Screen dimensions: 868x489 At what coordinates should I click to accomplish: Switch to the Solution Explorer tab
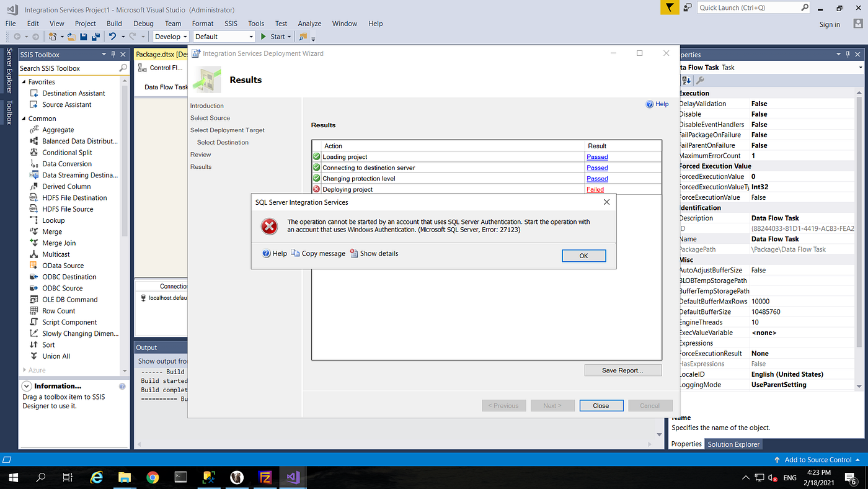click(x=733, y=444)
